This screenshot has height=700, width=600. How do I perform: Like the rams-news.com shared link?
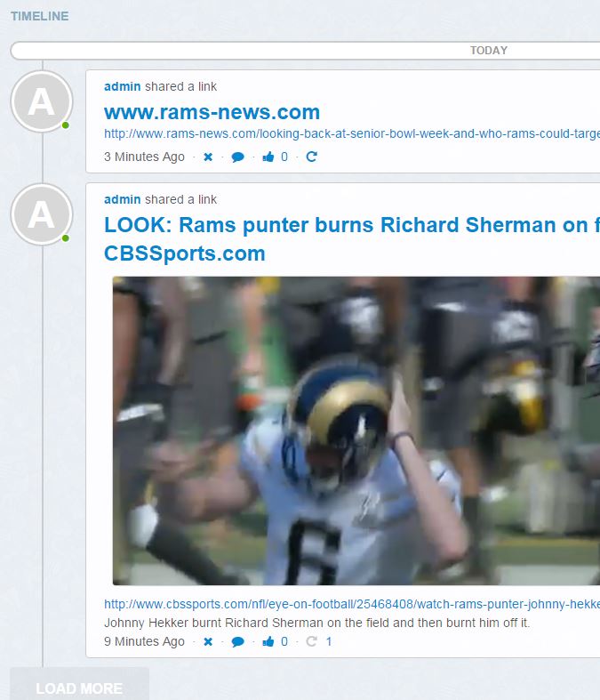coord(268,157)
